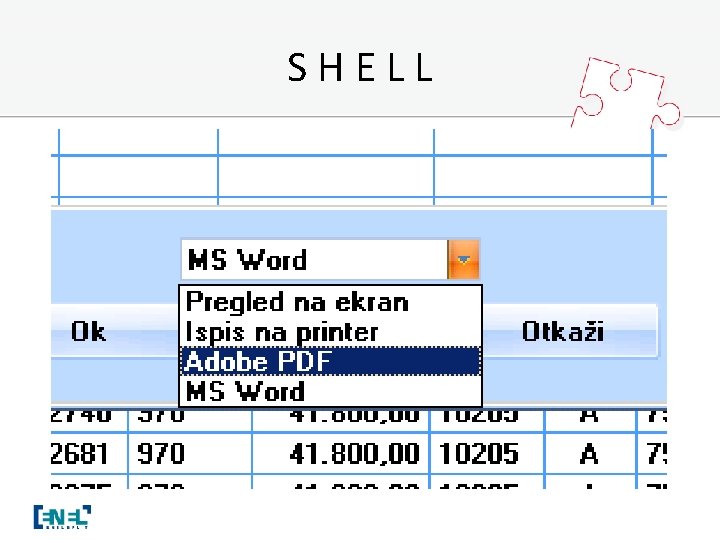Select 10205 cell in row 2681
The height and width of the screenshot is (540, 720).
coord(487,454)
